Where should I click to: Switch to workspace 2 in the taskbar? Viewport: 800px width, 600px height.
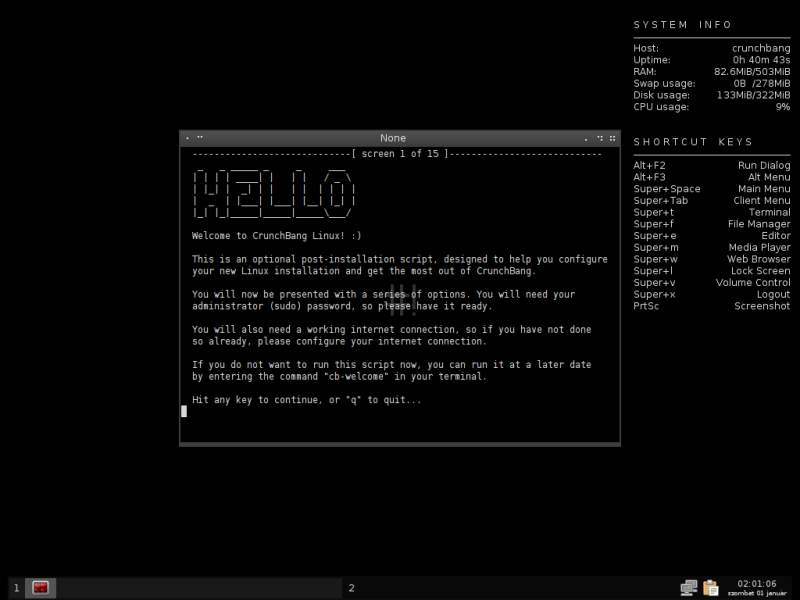(352, 588)
